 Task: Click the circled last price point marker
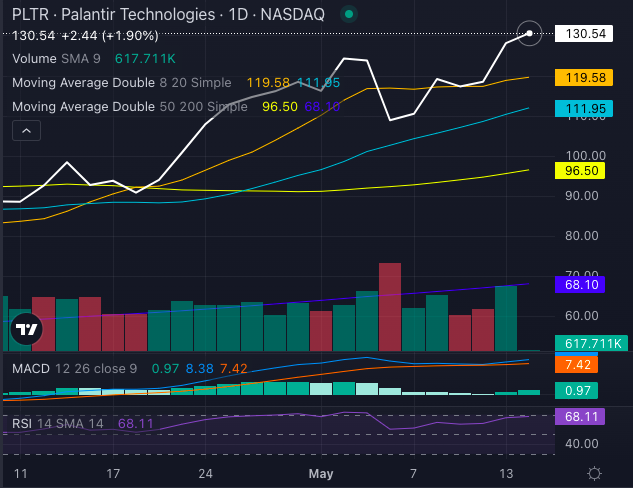coord(529,33)
